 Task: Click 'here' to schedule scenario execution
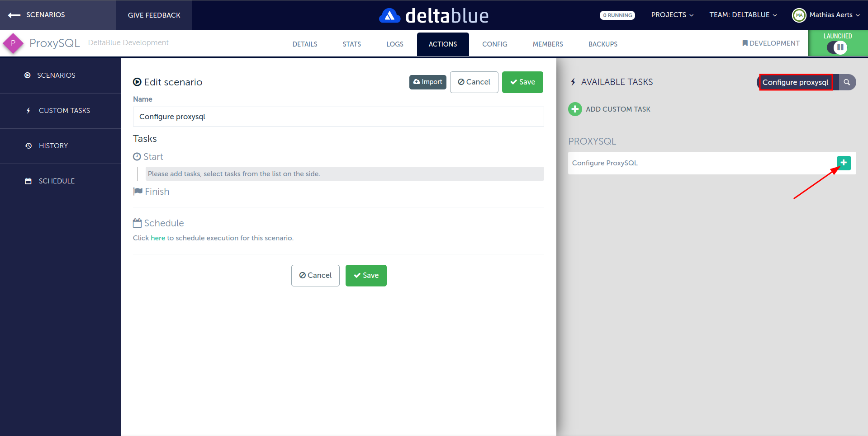(158, 238)
